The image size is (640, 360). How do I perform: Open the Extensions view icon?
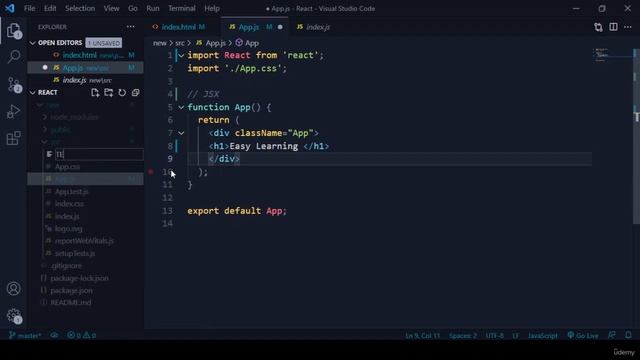[14, 138]
